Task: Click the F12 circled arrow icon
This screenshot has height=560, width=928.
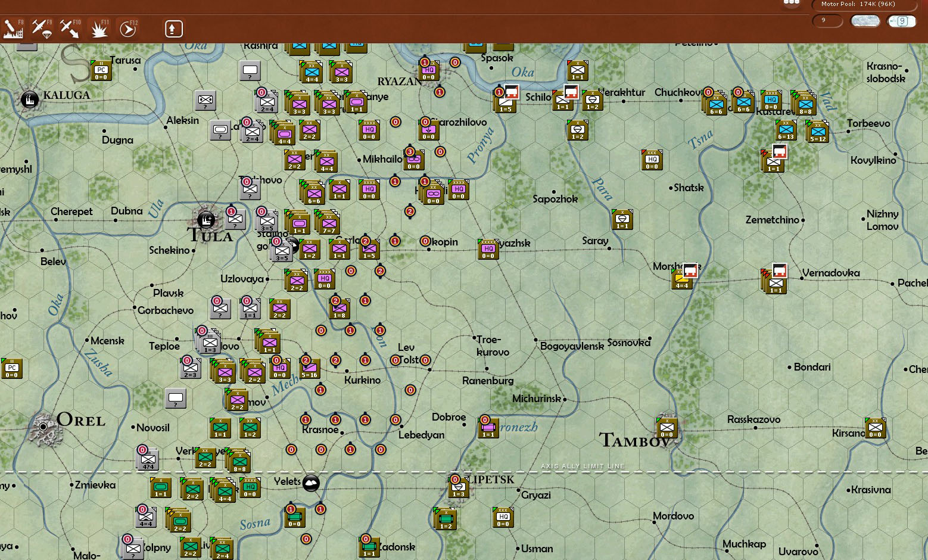Action: pyautogui.click(x=128, y=29)
